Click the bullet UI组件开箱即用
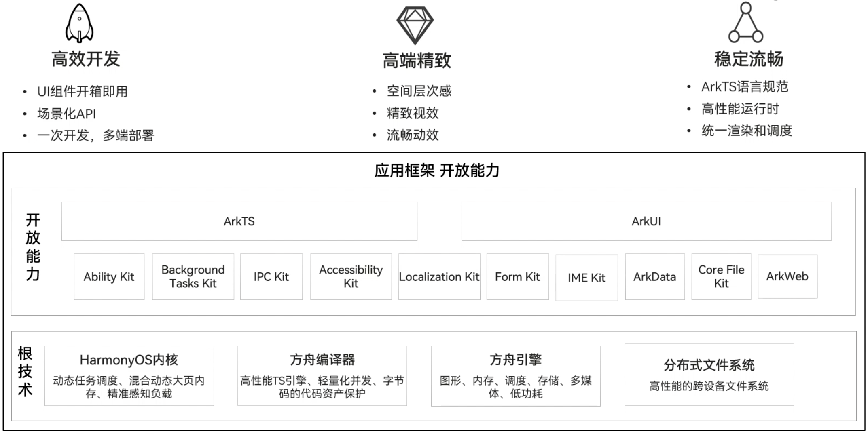Screen dimensions: 868x434 coord(83,92)
